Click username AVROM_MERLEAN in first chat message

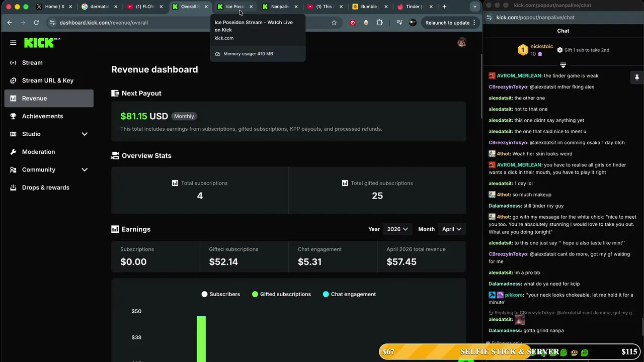tap(519, 76)
